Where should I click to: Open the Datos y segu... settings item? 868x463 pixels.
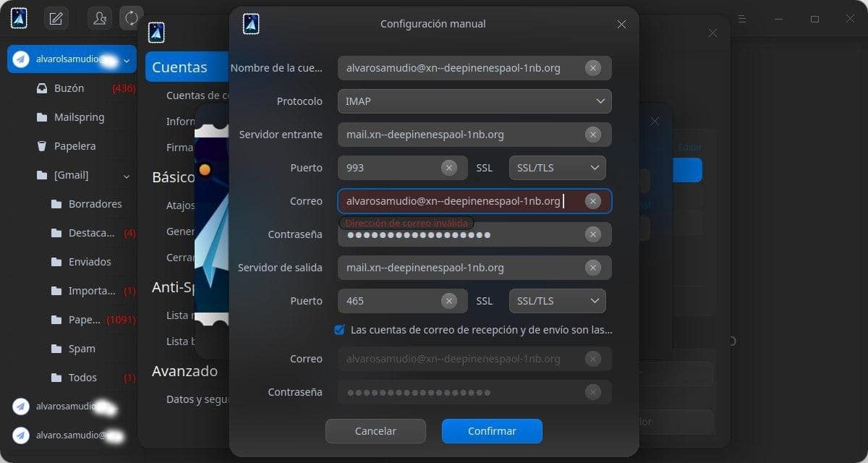pyautogui.click(x=197, y=399)
